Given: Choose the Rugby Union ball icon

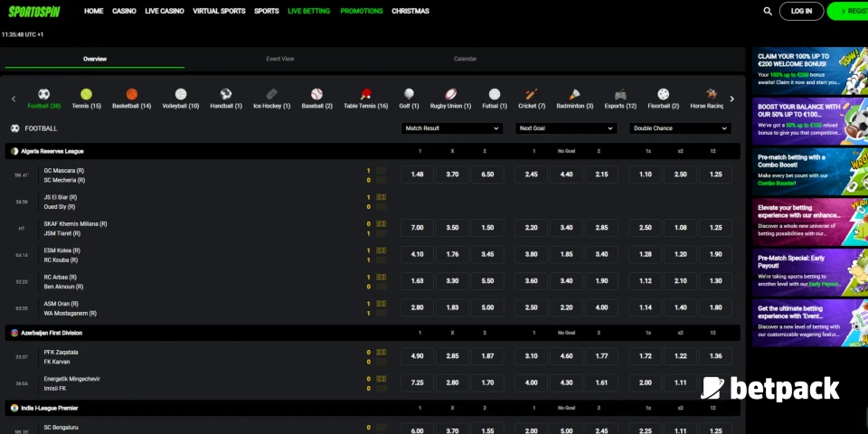Looking at the screenshot, I should 450,94.
